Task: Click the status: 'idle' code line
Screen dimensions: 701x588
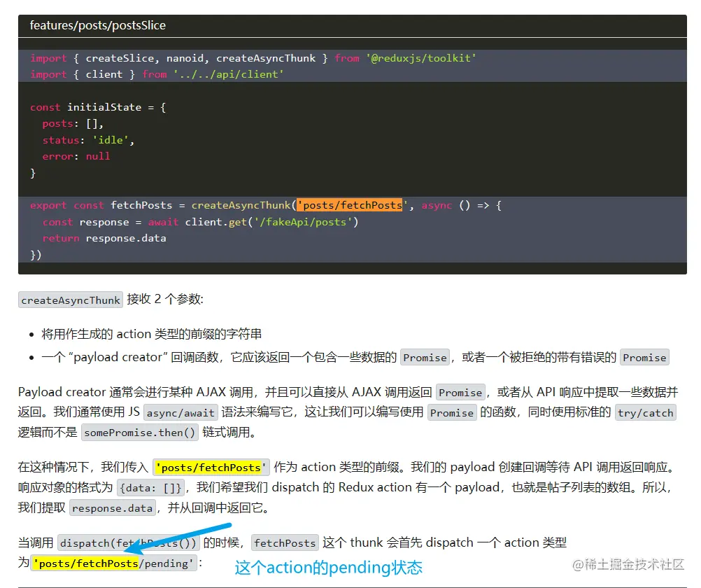Action: click(x=88, y=140)
